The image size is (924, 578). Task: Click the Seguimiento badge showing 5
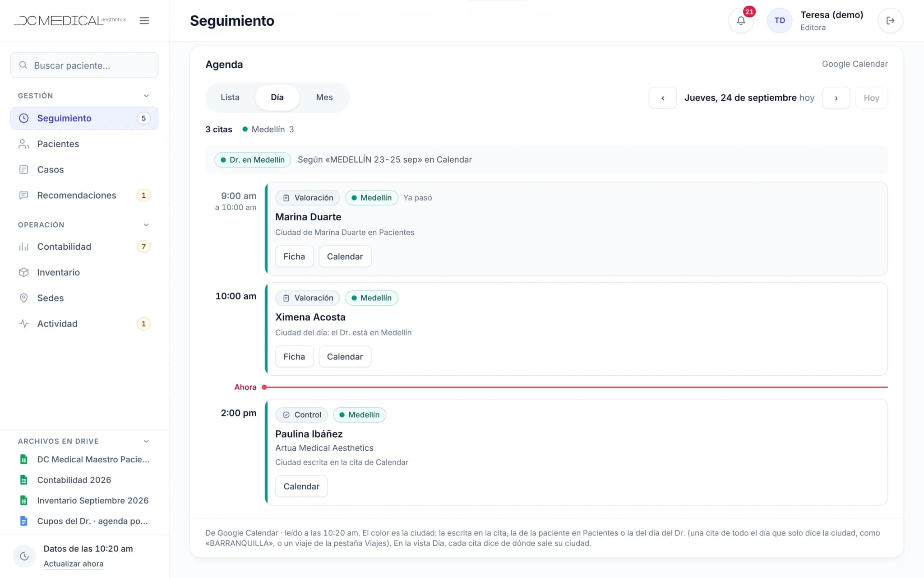pyautogui.click(x=143, y=118)
